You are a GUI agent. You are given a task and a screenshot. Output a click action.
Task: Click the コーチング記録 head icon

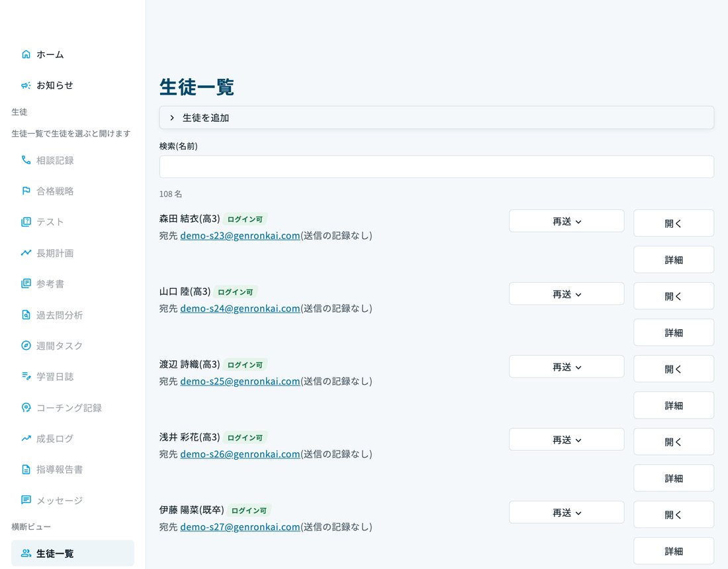coord(26,407)
